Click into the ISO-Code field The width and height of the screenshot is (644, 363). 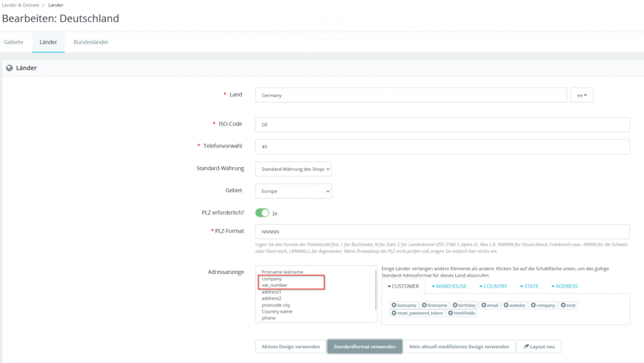(442, 124)
